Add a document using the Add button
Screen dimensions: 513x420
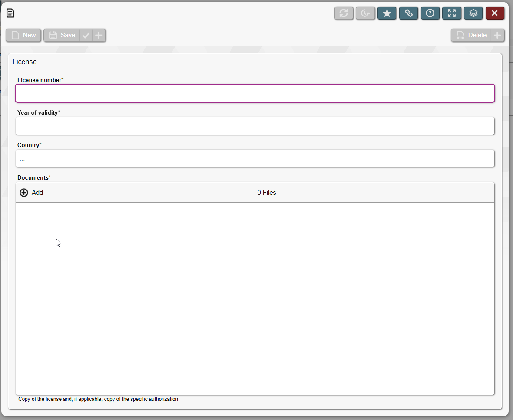[x=32, y=193]
